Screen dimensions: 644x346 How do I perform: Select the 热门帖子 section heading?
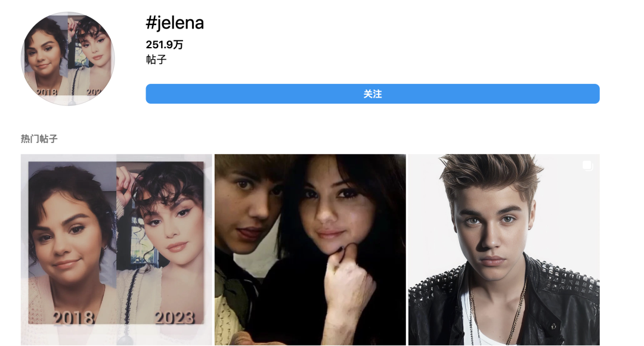39,139
